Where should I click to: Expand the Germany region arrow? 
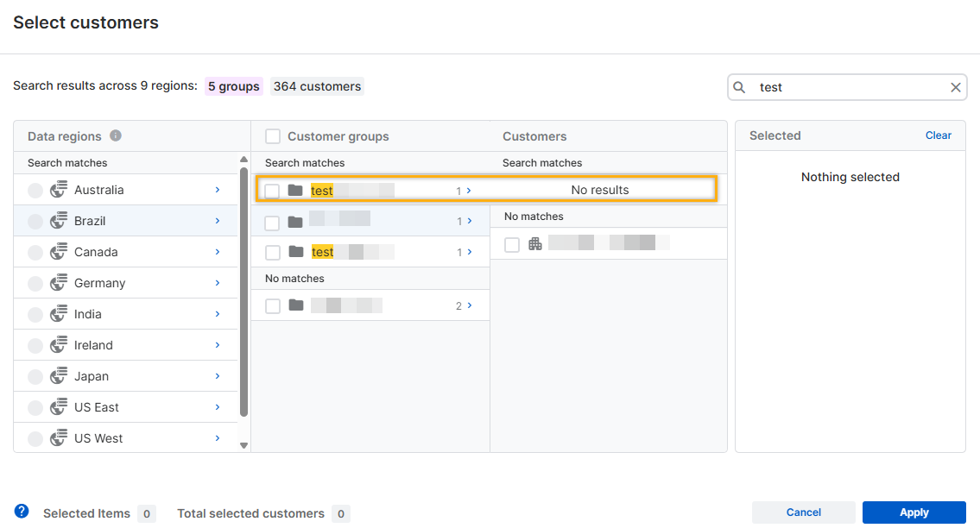tap(218, 283)
